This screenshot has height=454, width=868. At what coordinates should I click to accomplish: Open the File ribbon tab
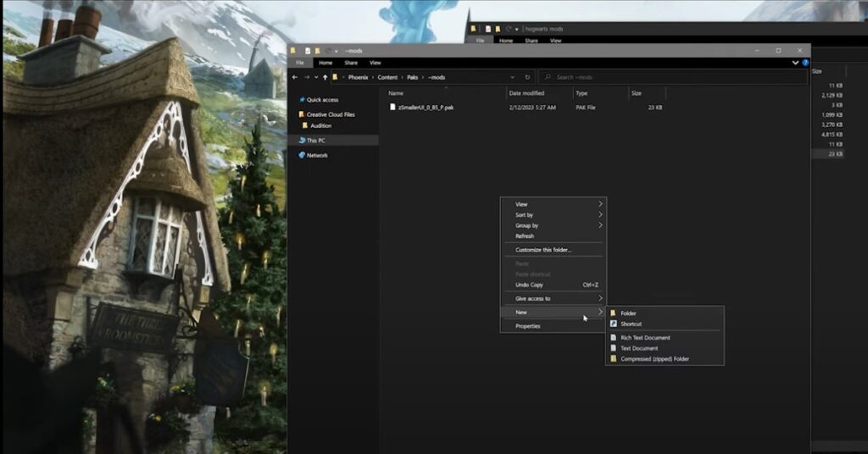click(299, 63)
